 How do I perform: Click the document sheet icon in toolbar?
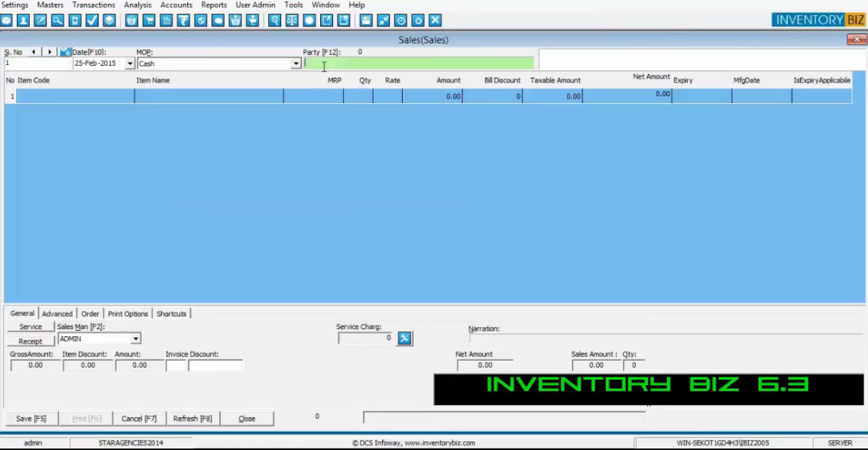pos(166,21)
